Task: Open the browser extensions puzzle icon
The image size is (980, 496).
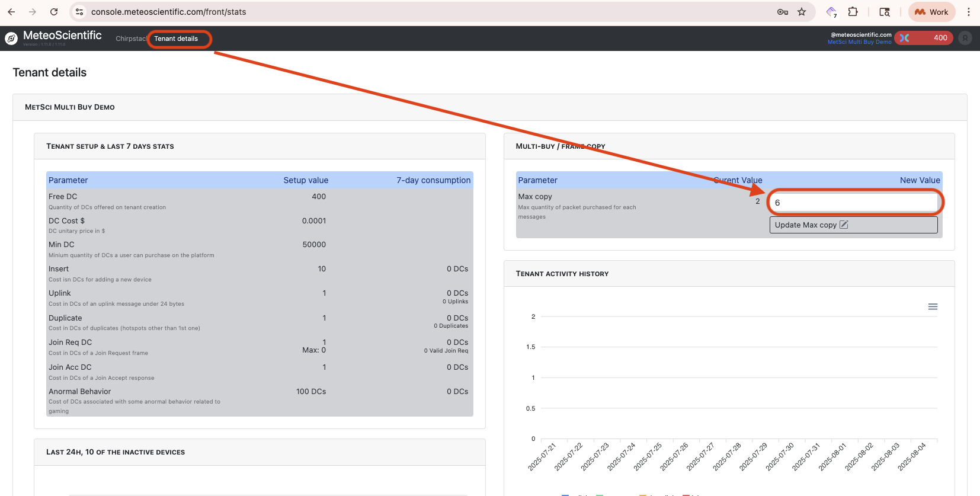Action: point(853,12)
